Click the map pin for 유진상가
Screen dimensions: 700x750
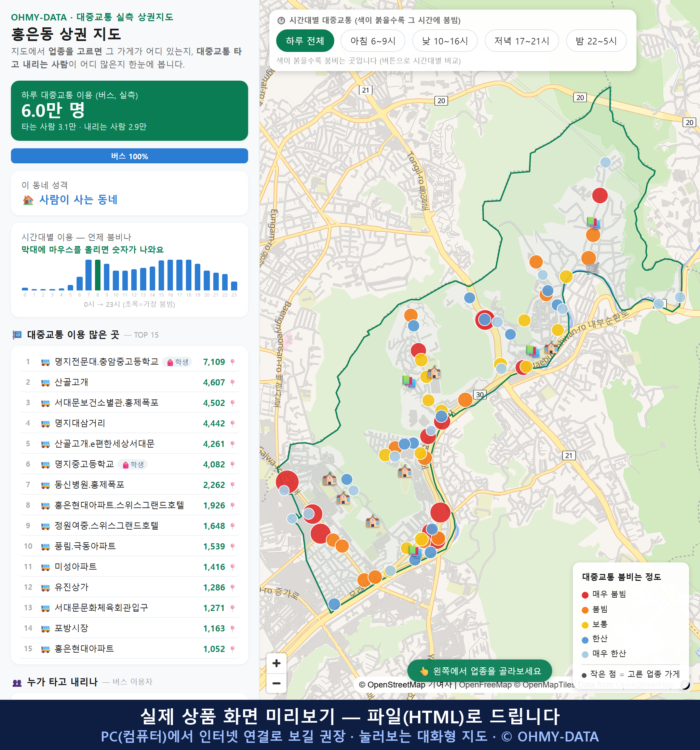(x=232, y=587)
